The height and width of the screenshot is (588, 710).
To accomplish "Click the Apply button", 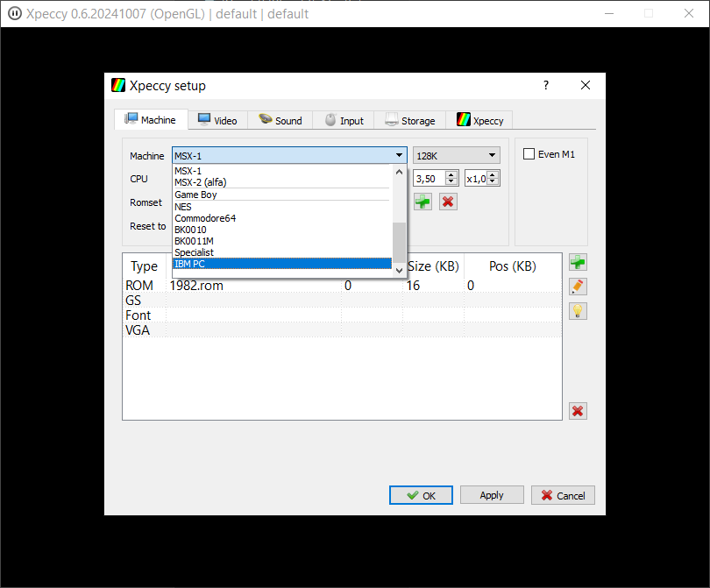I will point(492,495).
